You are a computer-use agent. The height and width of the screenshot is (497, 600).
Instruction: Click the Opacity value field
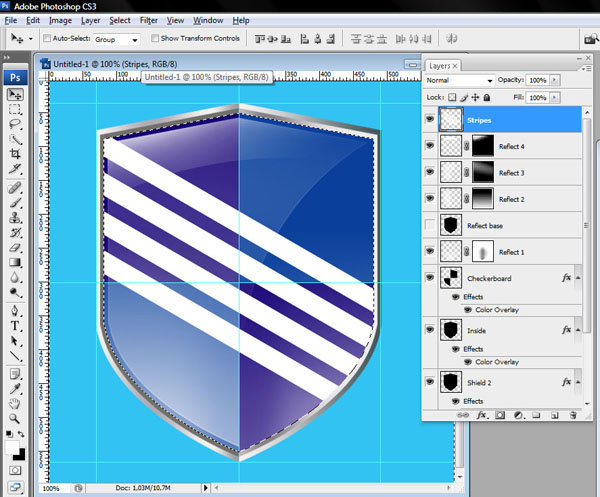pyautogui.click(x=537, y=80)
